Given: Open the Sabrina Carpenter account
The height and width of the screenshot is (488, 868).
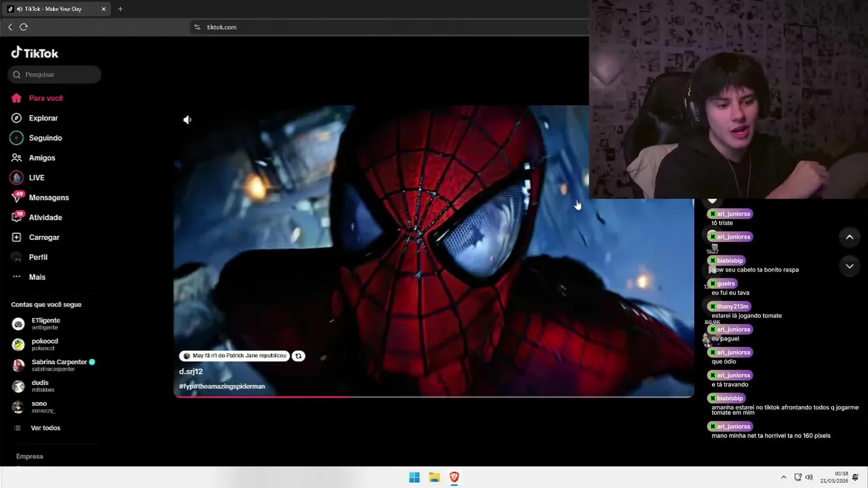Looking at the screenshot, I should click(54, 365).
